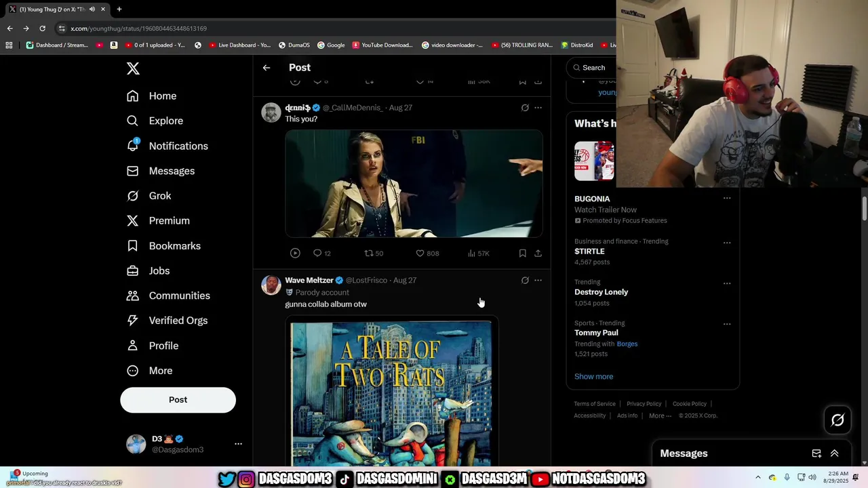Bookmark Dennis's tweet
The image size is (868, 488).
coord(522,253)
